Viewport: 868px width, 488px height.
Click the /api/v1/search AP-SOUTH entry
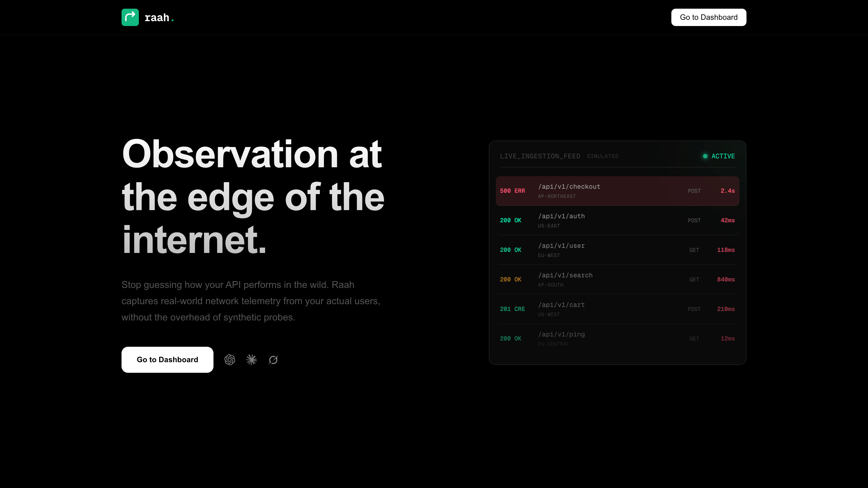617,280
